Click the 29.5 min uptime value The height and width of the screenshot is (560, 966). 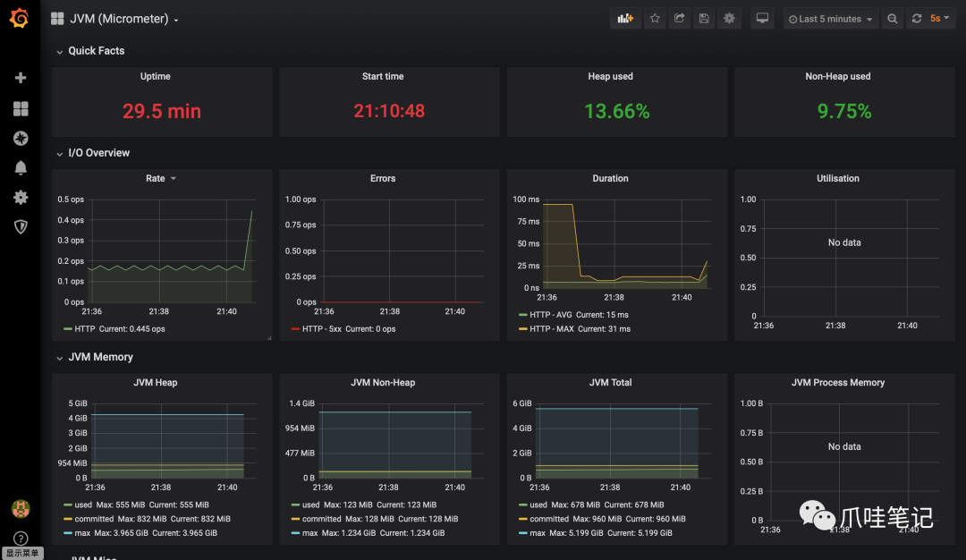click(161, 111)
